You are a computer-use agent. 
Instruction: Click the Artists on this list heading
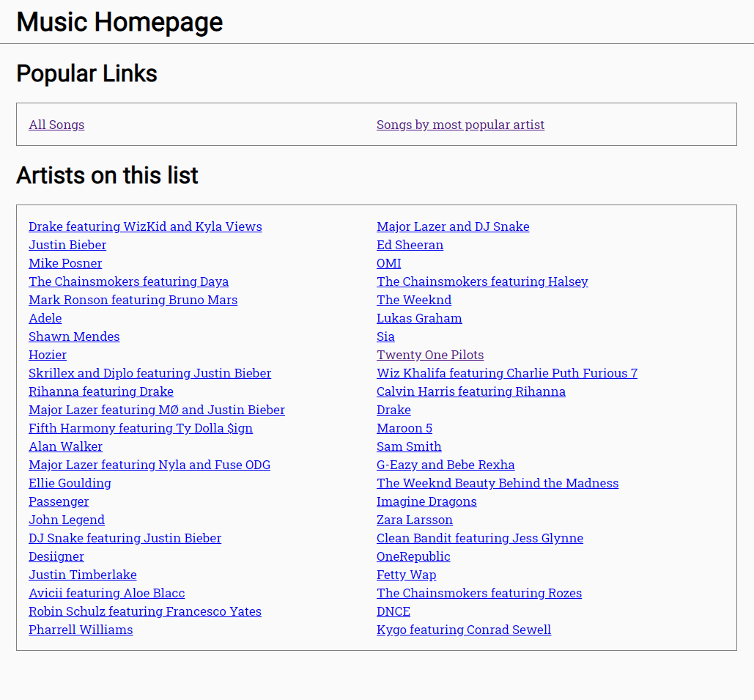point(107,175)
